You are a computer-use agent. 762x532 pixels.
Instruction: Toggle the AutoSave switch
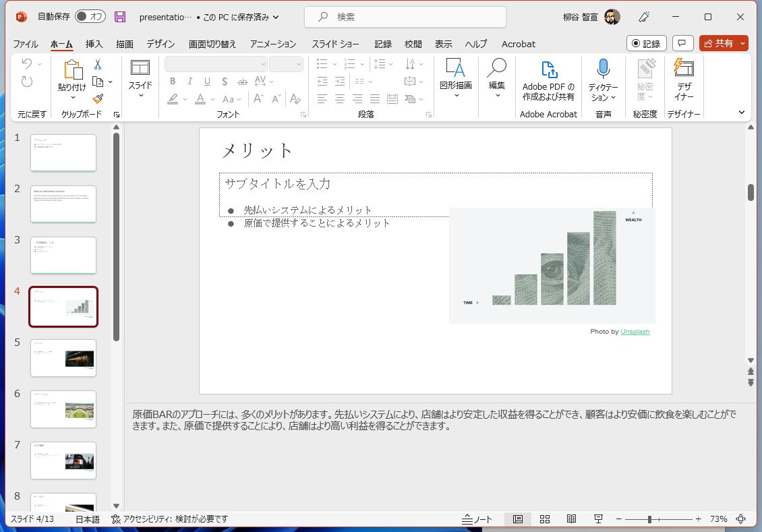point(90,17)
